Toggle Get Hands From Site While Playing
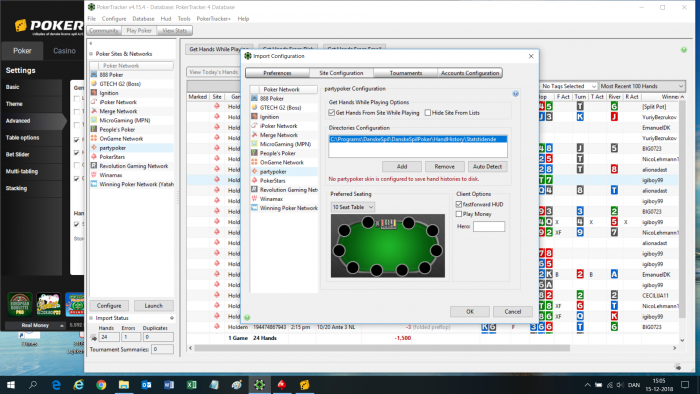 (x=332, y=113)
